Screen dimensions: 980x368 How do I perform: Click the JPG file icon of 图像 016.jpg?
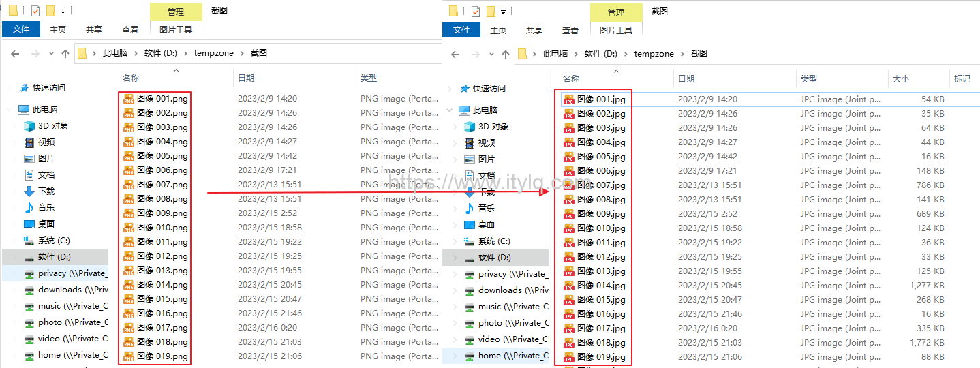click(x=568, y=314)
